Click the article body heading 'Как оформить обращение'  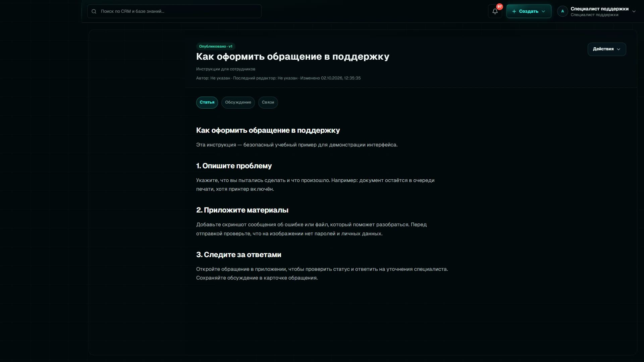click(268, 130)
